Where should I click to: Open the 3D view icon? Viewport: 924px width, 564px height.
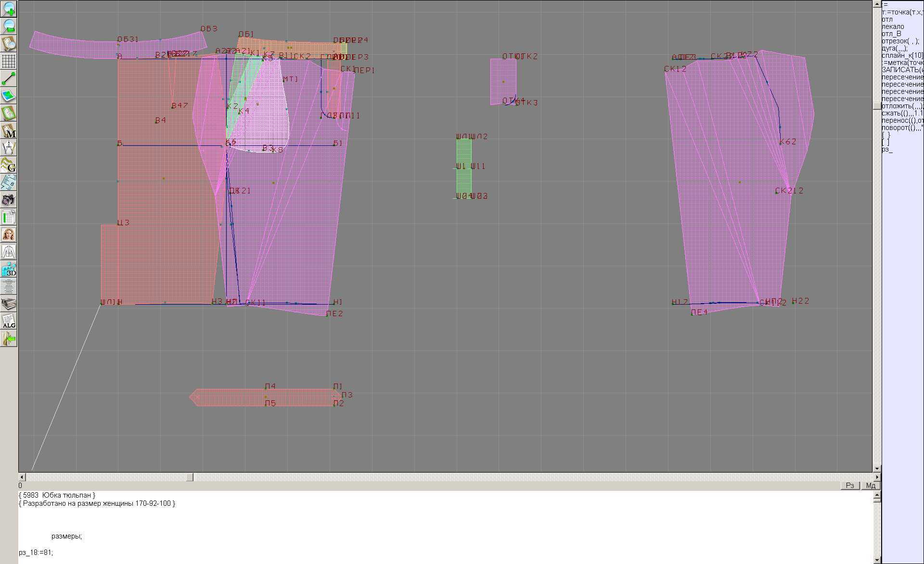tap(9, 269)
